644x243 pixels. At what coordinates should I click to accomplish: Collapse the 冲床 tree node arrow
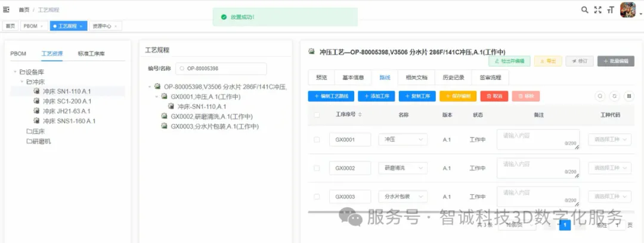click(22, 82)
